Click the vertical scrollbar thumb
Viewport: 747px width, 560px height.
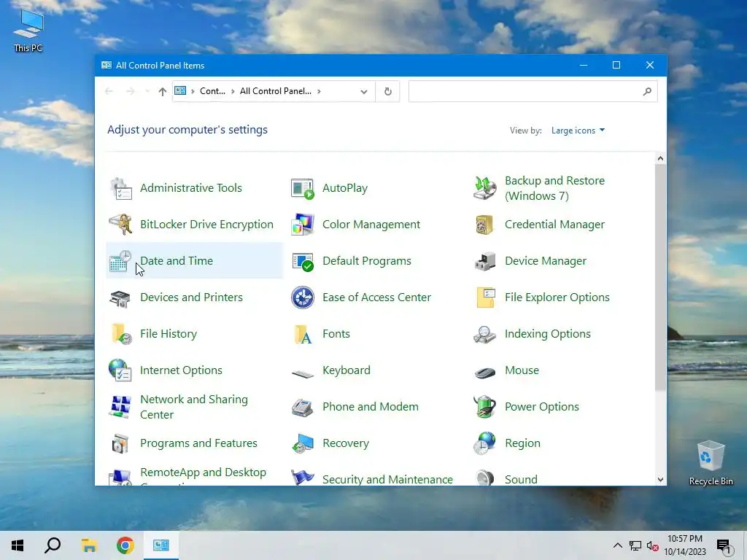point(660,278)
